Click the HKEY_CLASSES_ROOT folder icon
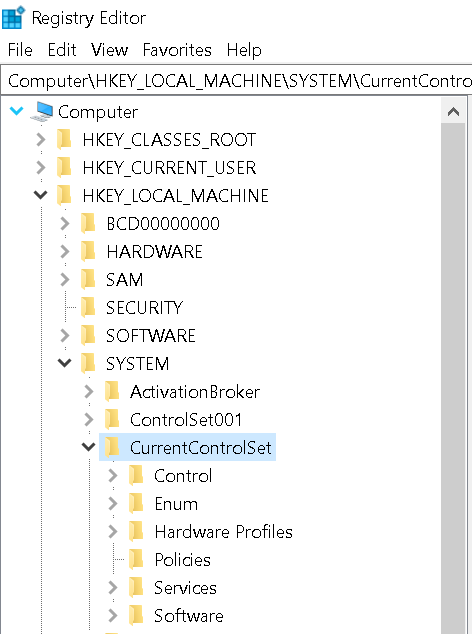This screenshot has width=472, height=634. tap(64, 139)
